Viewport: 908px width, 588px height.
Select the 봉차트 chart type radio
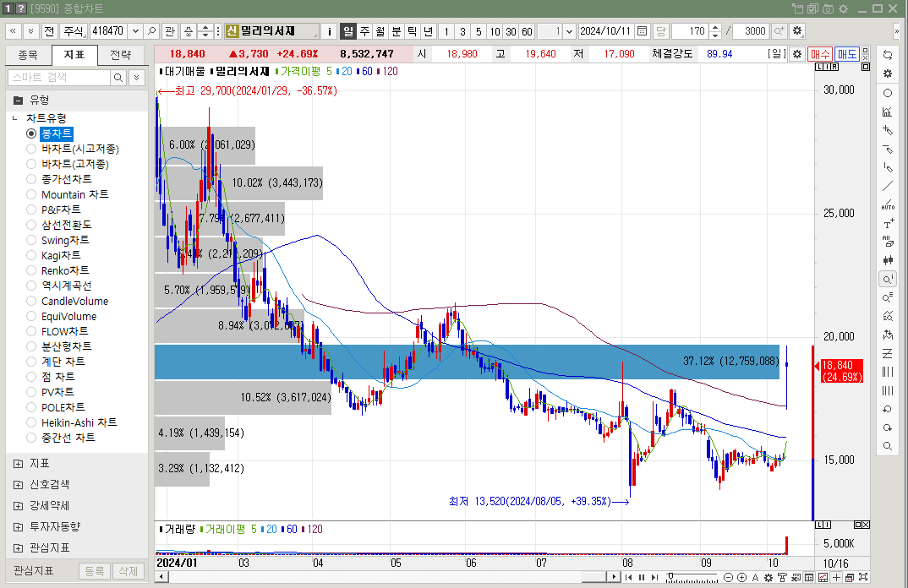point(31,133)
